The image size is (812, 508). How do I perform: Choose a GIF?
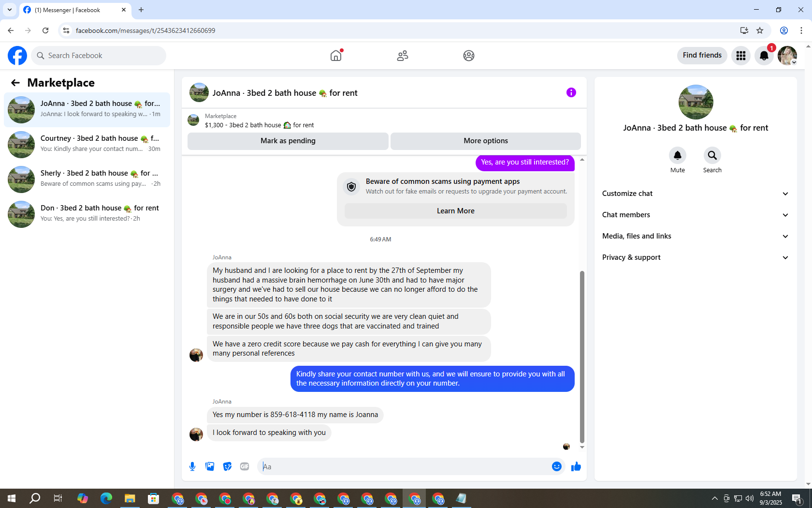(245, 466)
